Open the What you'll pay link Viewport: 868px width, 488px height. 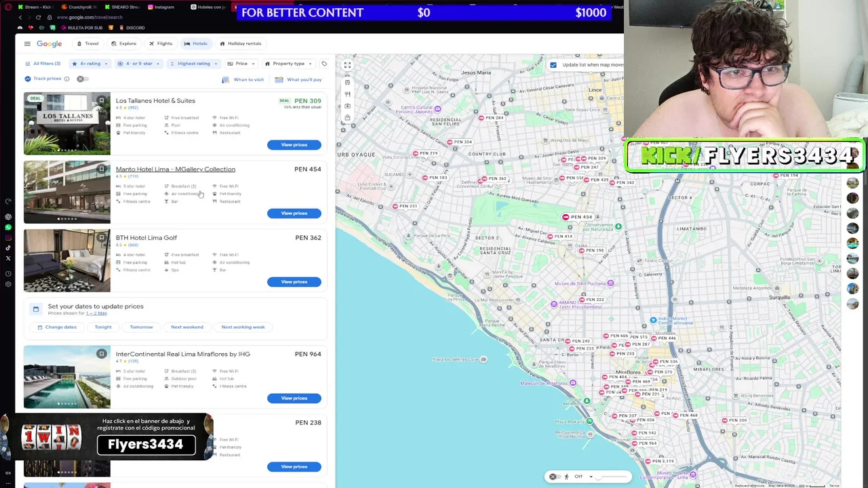(x=298, y=79)
